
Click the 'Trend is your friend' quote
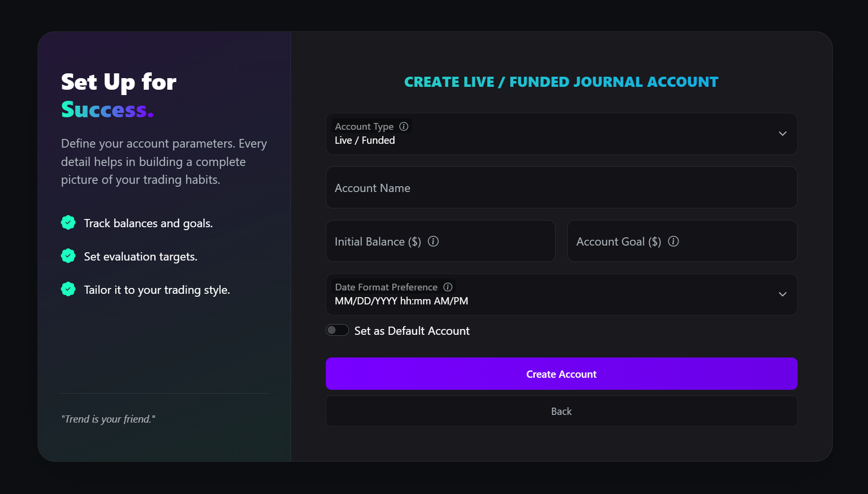108,419
